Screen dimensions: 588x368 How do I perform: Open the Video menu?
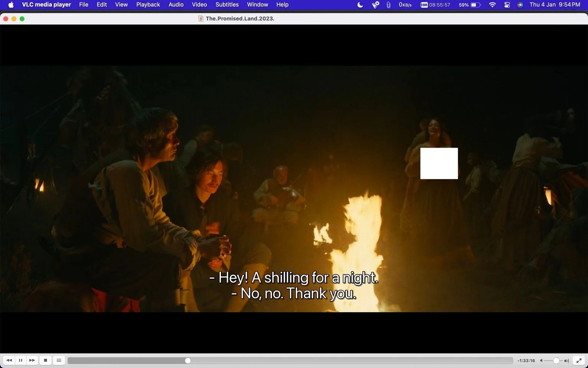click(199, 5)
